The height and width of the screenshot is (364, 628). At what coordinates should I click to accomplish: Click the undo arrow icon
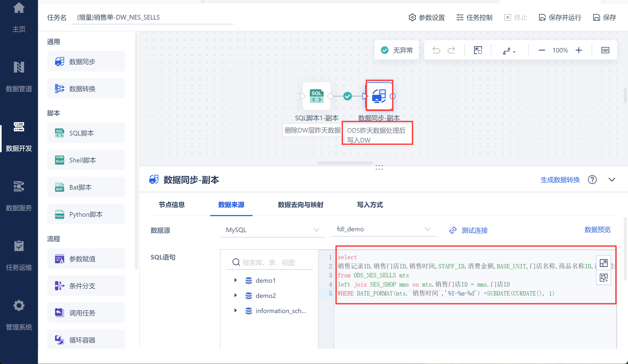[x=436, y=50]
